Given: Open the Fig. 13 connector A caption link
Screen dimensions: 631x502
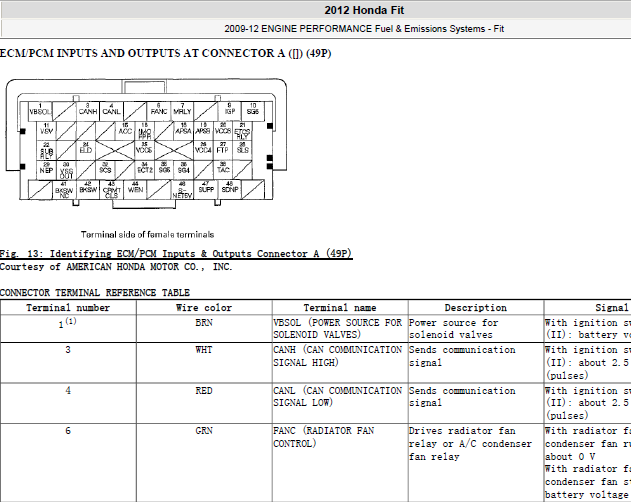Looking at the screenshot, I should click(x=176, y=254).
